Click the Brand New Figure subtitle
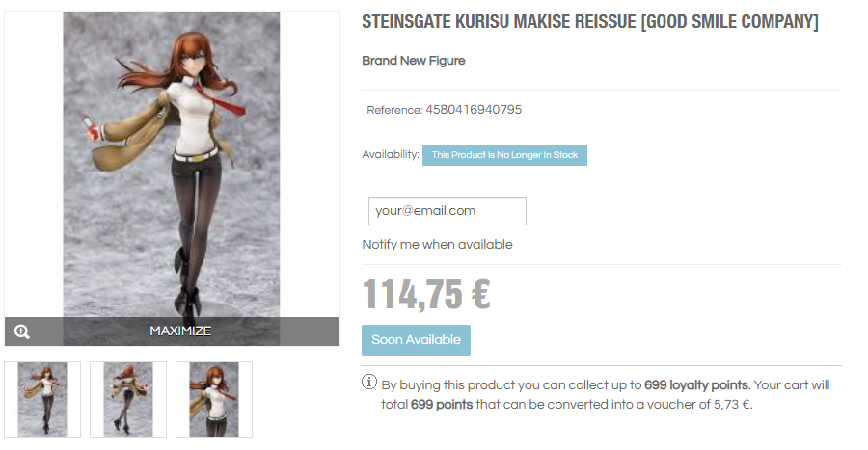Image resolution: width=868 pixels, height=450 pixels. 414,61
